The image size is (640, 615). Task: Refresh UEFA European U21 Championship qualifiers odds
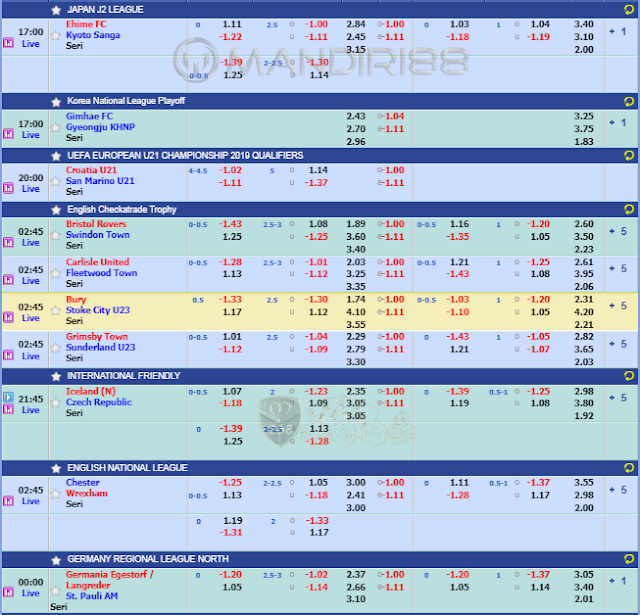click(x=629, y=155)
